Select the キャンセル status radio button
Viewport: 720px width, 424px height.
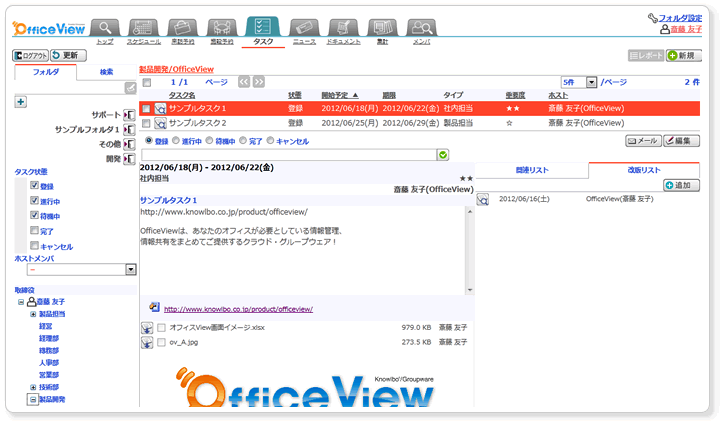pos(270,141)
